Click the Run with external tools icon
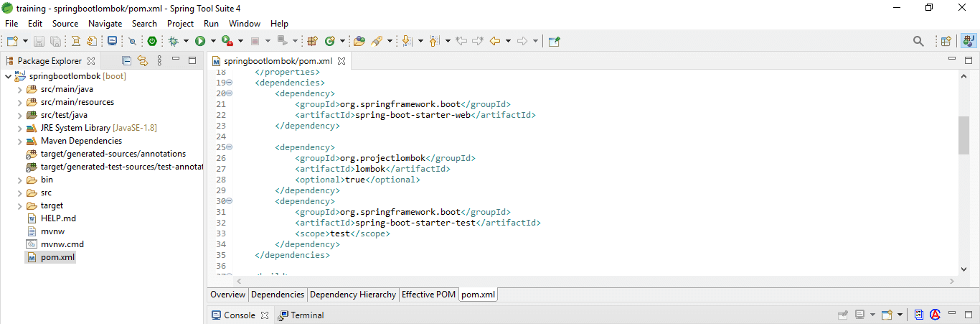The image size is (980, 324). click(227, 41)
